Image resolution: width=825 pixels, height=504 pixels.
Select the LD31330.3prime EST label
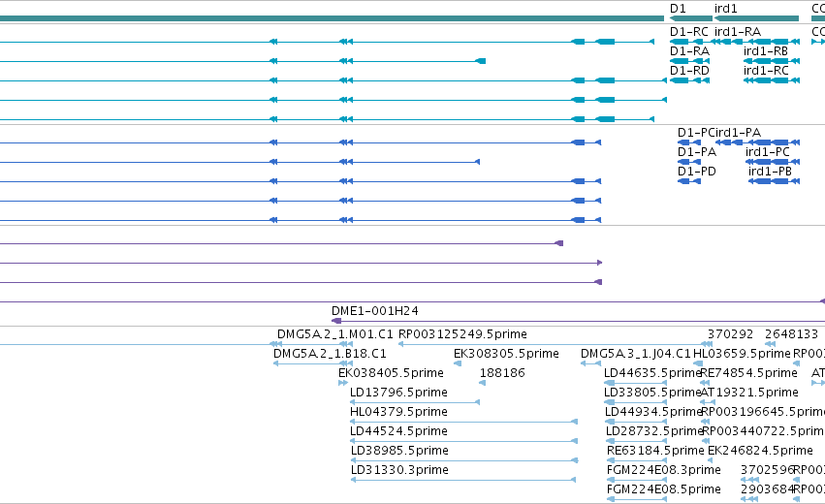399,470
